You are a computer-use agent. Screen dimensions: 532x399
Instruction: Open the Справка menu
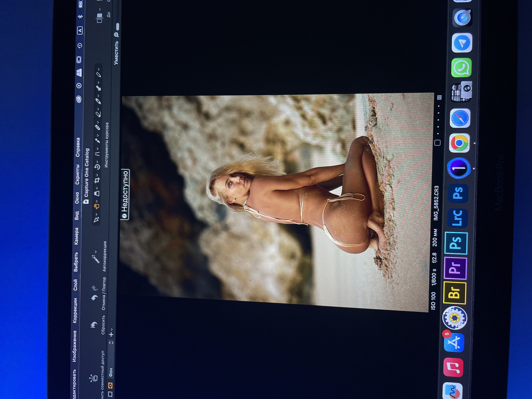78,147
